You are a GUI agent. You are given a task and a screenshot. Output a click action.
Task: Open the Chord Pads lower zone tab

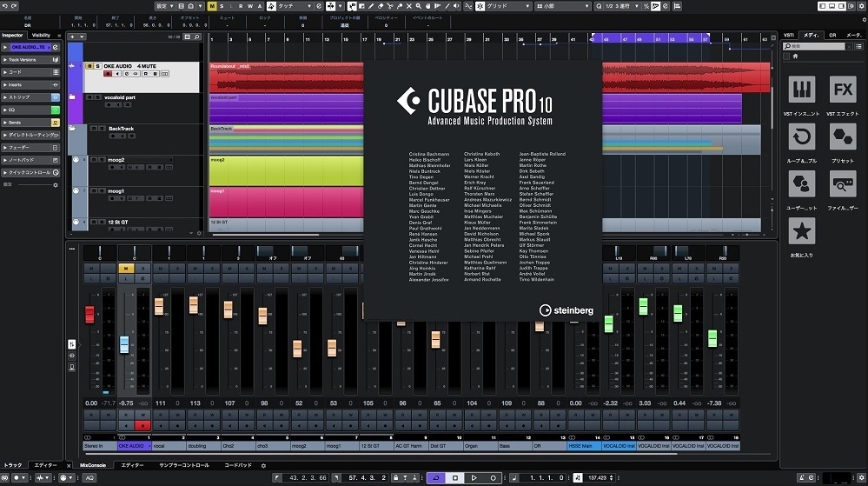click(x=238, y=465)
